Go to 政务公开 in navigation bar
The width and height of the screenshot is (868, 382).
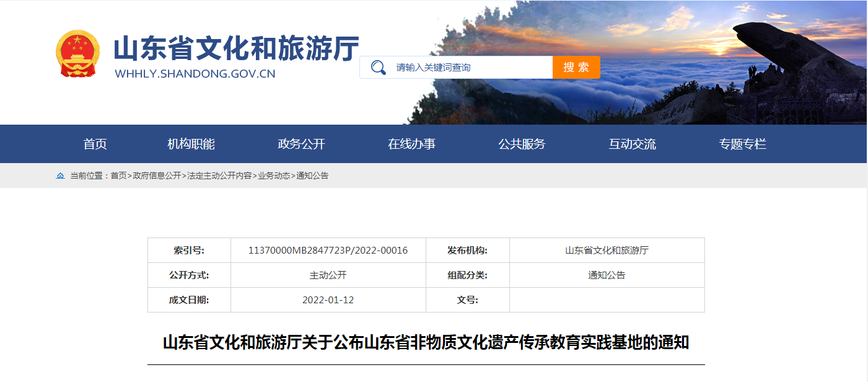click(x=301, y=144)
